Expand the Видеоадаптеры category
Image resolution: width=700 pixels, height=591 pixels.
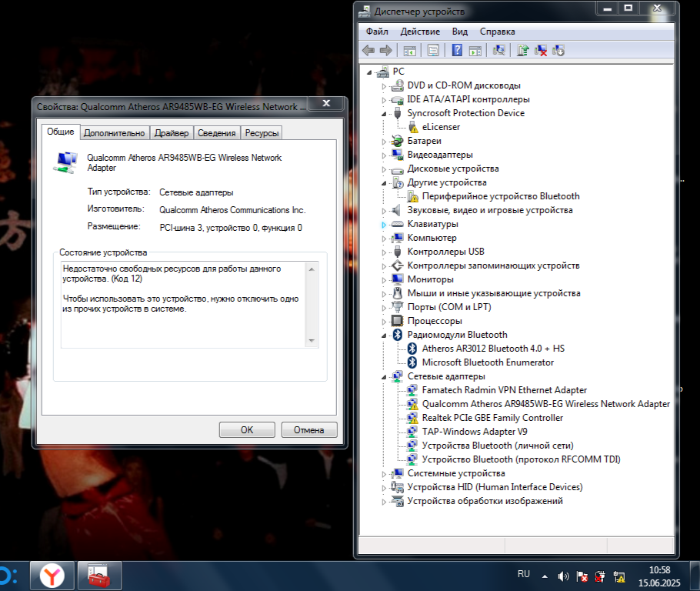384,155
